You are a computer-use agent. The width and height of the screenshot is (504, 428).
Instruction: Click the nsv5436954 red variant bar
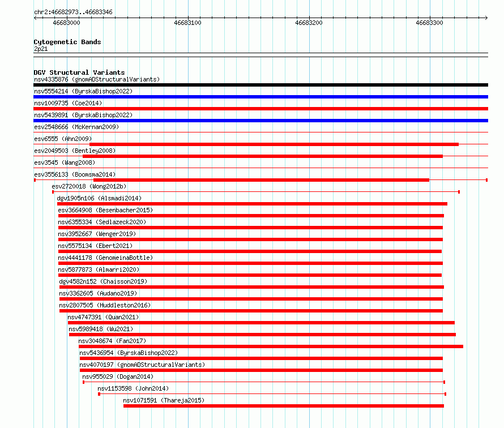(261, 358)
